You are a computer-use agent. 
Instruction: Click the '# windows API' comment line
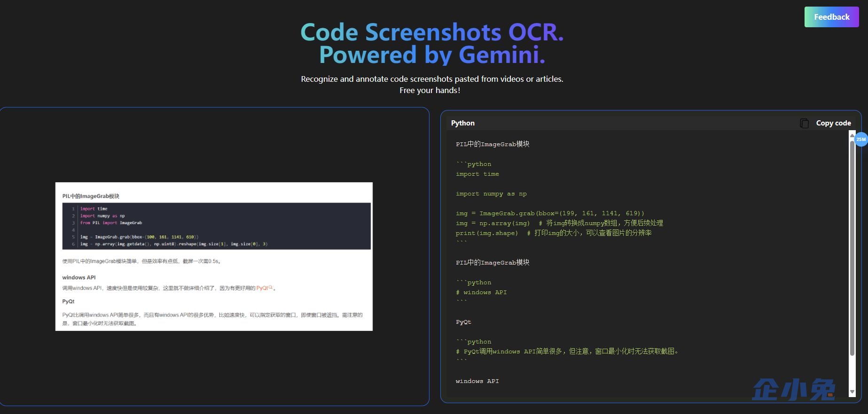click(481, 292)
